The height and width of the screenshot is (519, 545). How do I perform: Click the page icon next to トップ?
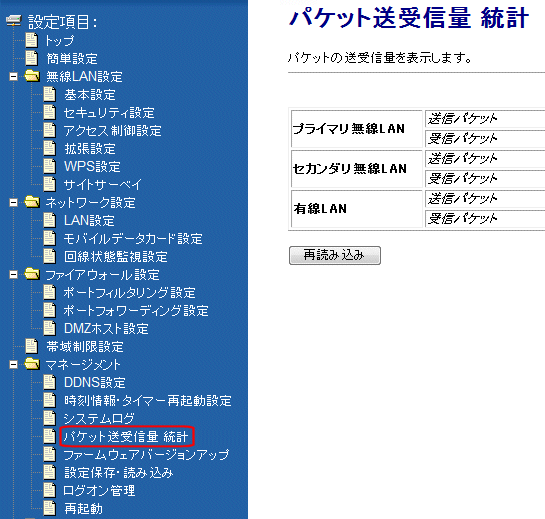[x=32, y=40]
